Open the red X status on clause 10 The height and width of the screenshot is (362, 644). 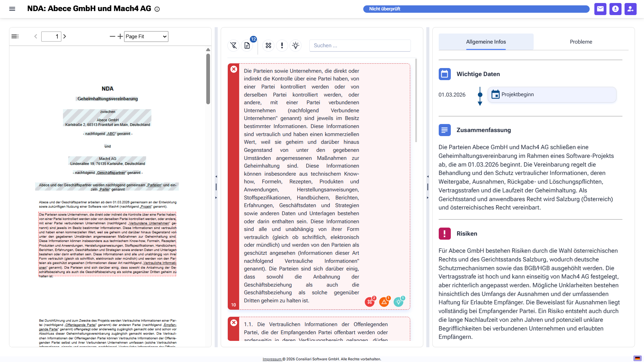pos(234,69)
